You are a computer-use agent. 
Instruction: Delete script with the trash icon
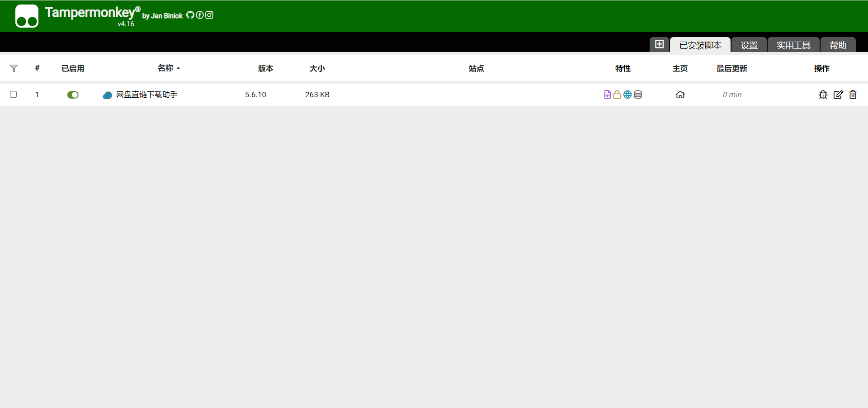tap(853, 95)
